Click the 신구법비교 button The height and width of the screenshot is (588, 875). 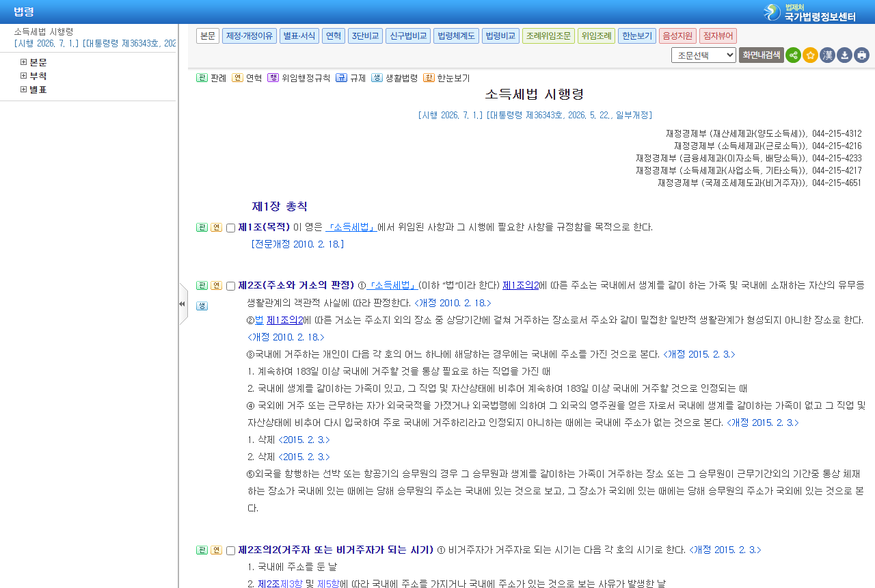pos(408,36)
